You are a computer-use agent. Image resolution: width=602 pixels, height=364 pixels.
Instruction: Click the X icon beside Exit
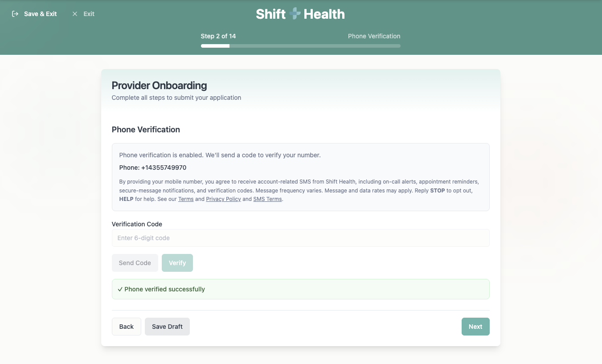(x=75, y=14)
